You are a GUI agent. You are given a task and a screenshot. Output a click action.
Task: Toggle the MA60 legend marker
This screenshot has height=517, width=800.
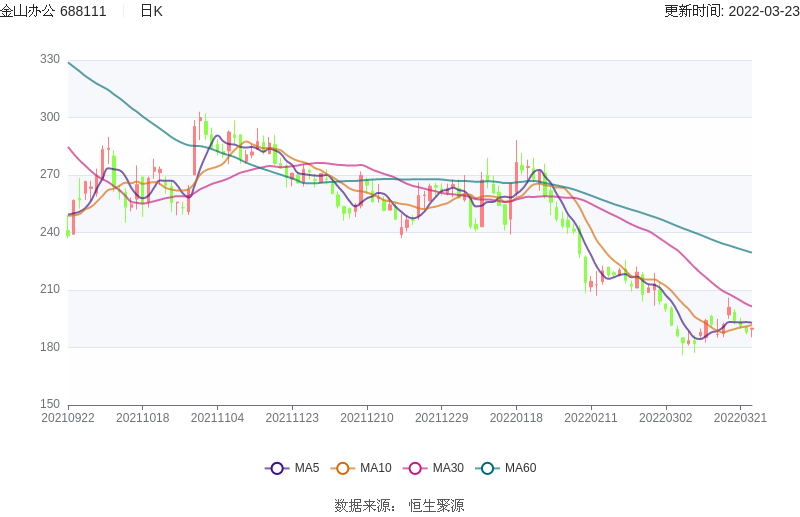pos(488,468)
